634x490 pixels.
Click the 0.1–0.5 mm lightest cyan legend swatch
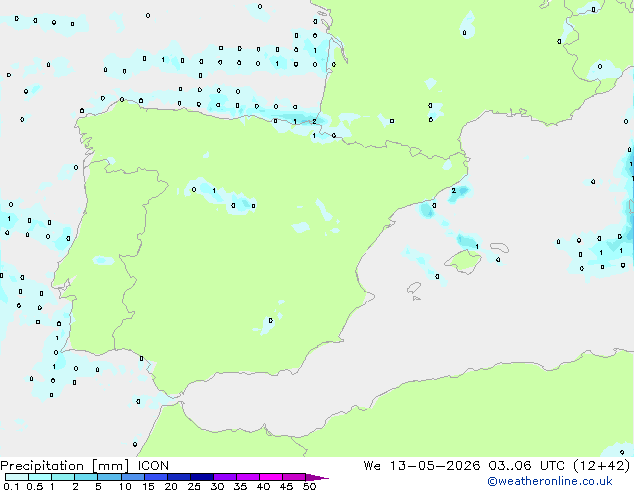[17, 477]
